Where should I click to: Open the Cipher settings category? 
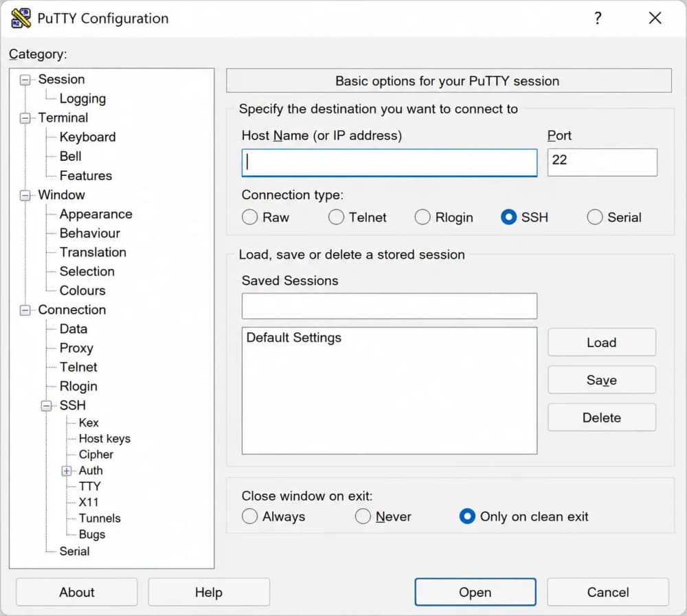pos(96,455)
